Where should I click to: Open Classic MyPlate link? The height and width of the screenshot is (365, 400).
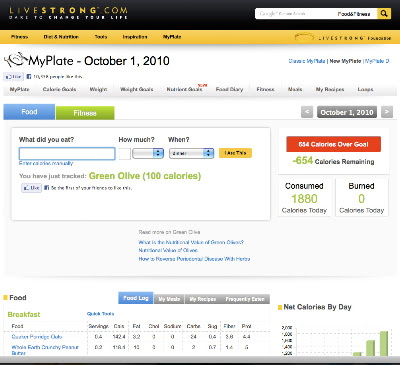[307, 61]
